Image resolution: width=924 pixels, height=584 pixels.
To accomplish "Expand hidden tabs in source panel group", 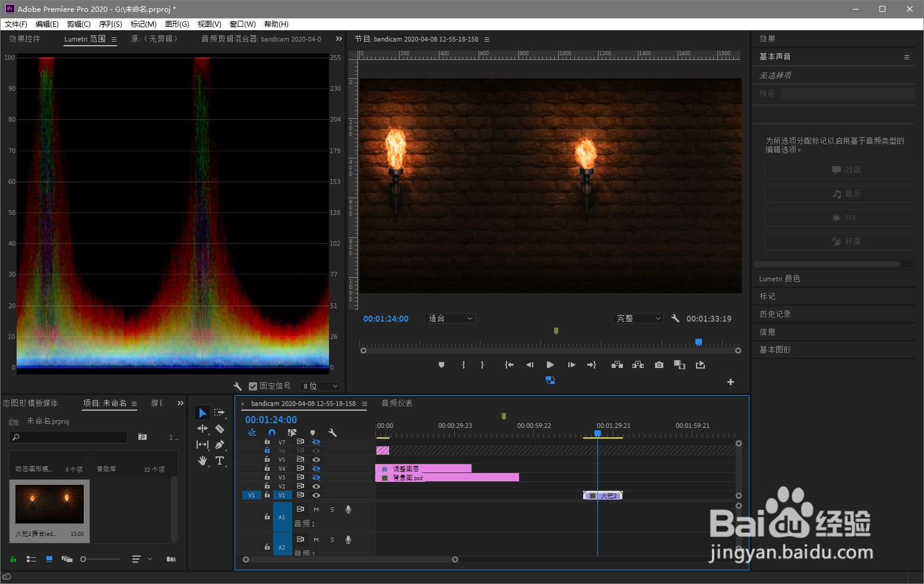I will pos(339,39).
